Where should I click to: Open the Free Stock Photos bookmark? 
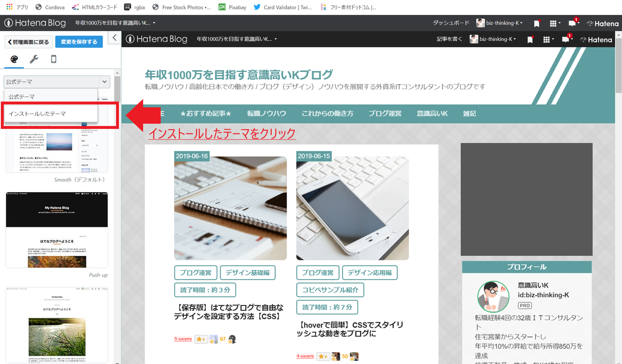[181, 7]
